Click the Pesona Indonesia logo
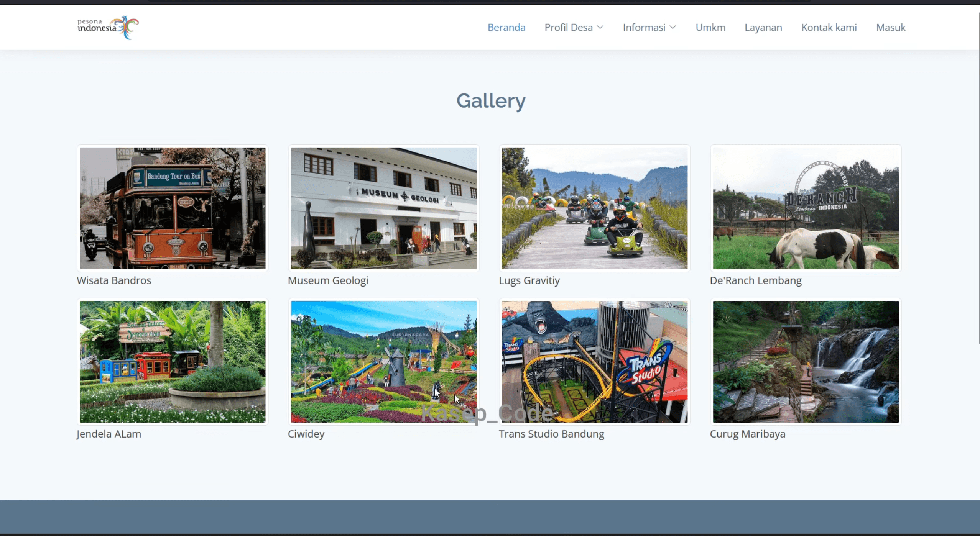The height and width of the screenshot is (536, 980). tap(108, 28)
